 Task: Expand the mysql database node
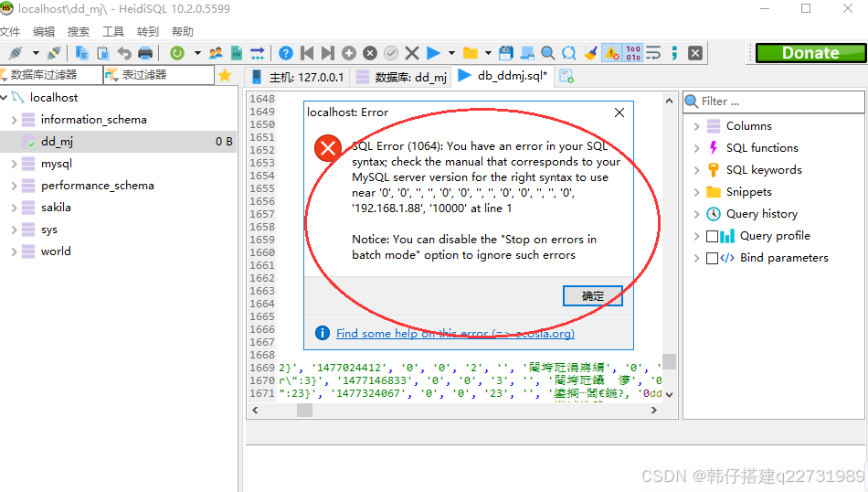pos(14,164)
